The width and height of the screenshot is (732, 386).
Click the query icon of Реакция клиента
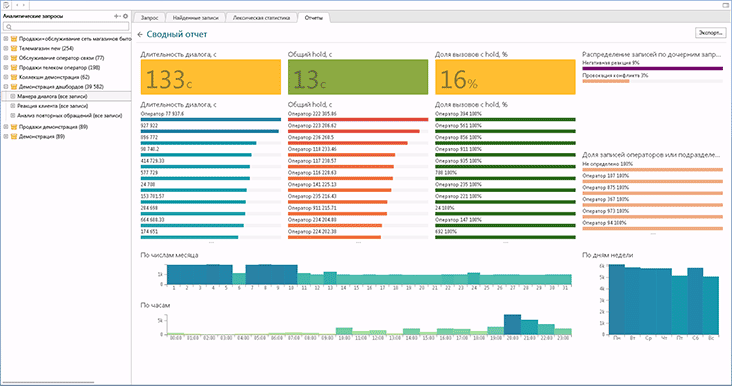tap(13, 106)
